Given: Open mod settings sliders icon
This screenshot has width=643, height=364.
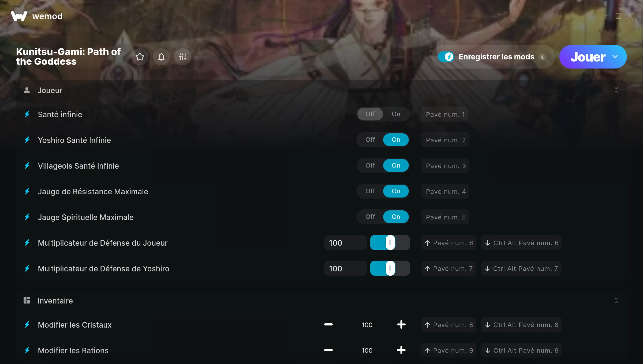Looking at the screenshot, I should 183,57.
